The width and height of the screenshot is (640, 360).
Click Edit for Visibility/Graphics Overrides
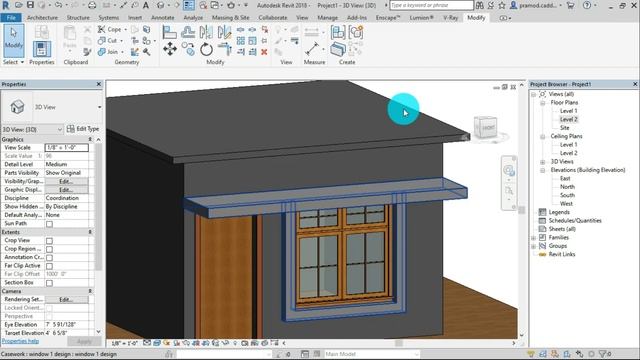[66, 181]
